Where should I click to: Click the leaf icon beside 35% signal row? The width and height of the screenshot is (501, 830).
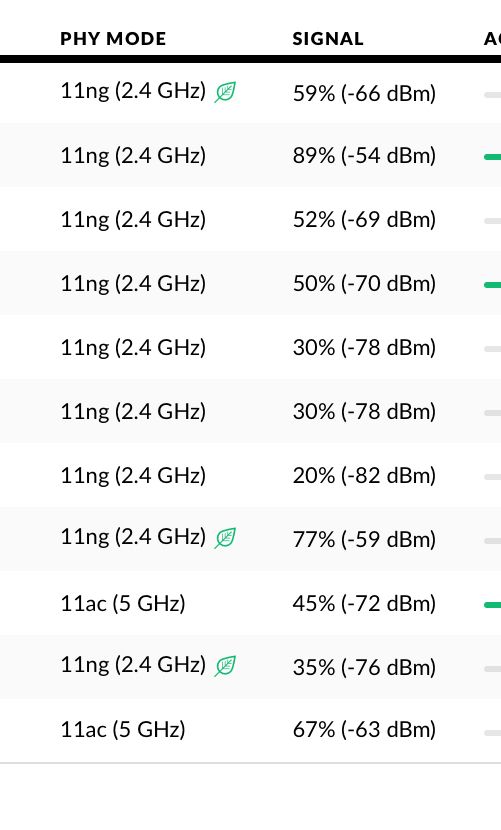pyautogui.click(x=225, y=666)
